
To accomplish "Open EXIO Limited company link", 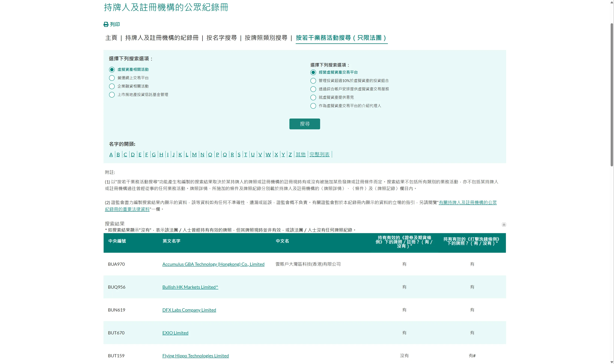I will point(175,333).
